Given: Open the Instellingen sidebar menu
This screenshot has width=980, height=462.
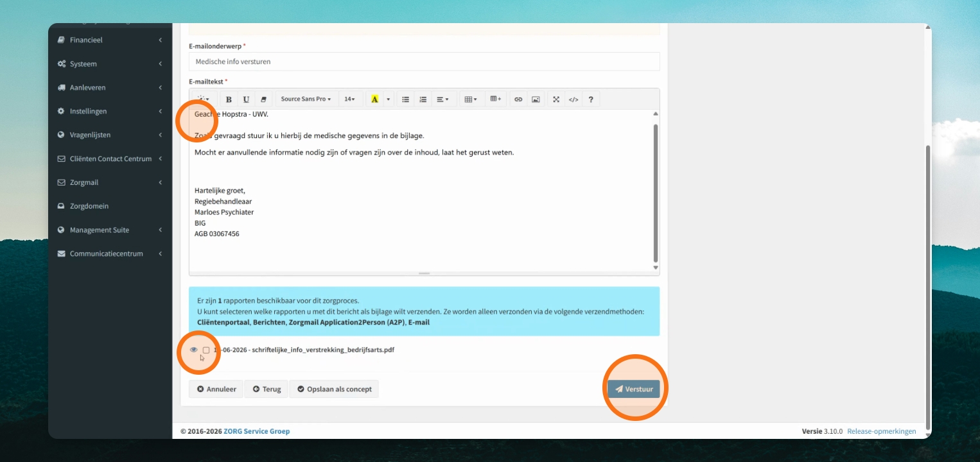Looking at the screenshot, I should pyautogui.click(x=110, y=111).
